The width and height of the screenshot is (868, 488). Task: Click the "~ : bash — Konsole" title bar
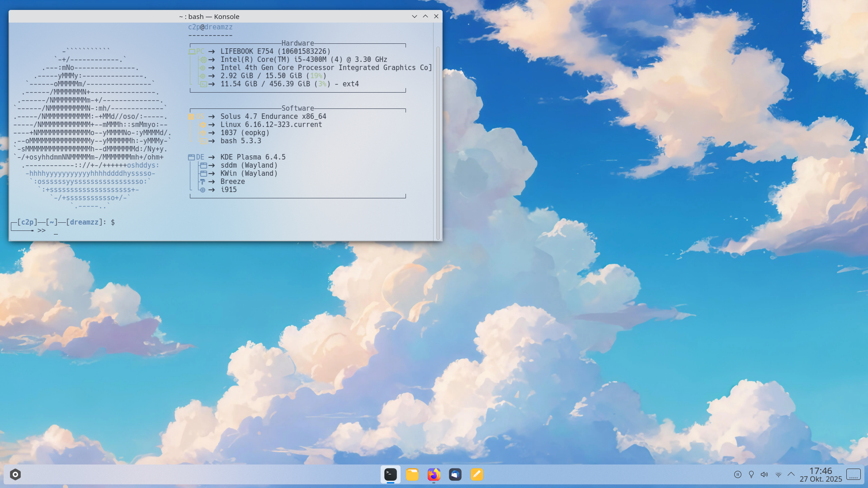coord(209,17)
